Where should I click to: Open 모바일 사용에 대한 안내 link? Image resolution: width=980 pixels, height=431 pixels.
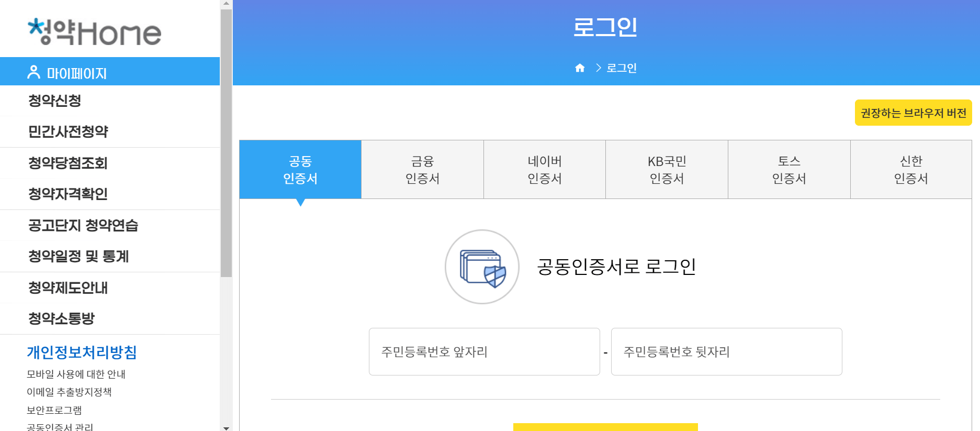click(76, 374)
